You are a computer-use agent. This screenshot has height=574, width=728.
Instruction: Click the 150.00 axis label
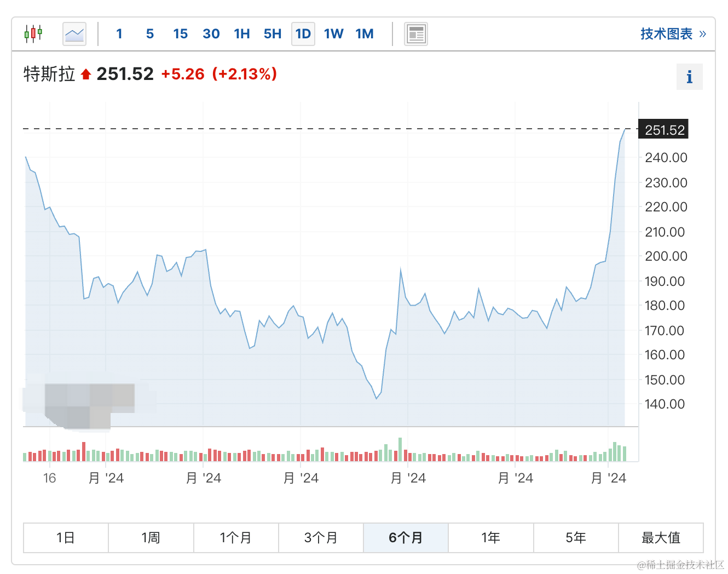[665, 380]
